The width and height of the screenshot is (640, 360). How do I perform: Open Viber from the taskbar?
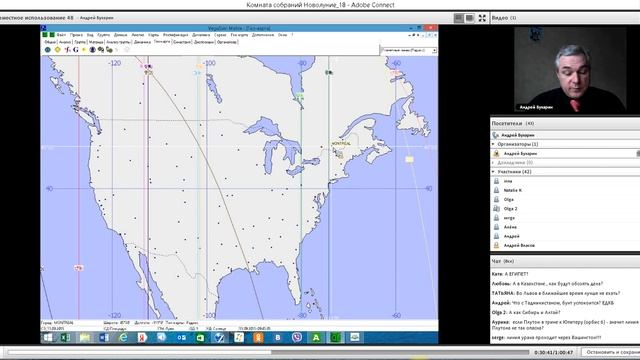point(297,338)
